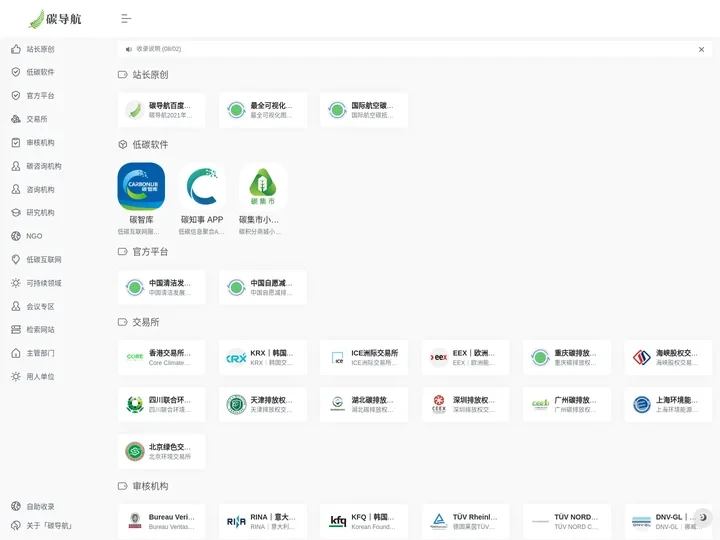Click the 海峡股权交易 logo icon
The height and width of the screenshot is (540, 720).
pyautogui.click(x=641, y=357)
